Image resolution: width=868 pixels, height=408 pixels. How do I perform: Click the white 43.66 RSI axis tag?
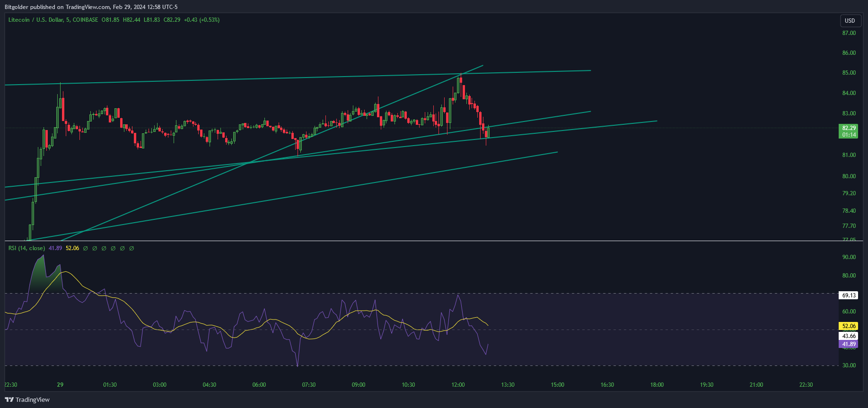coord(849,336)
